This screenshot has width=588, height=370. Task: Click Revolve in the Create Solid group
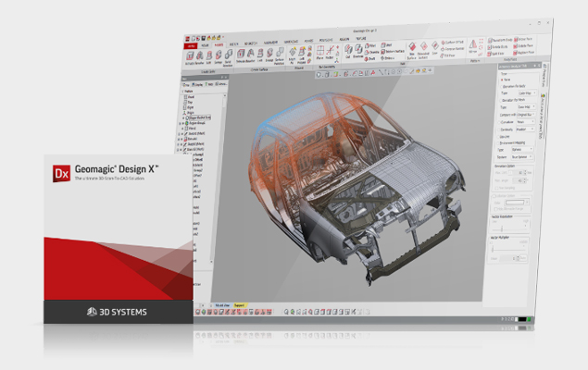pos(200,58)
